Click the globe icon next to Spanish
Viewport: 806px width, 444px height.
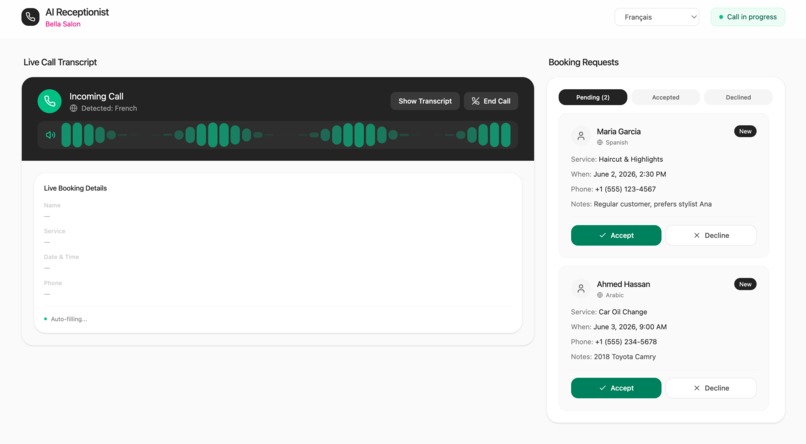(600, 142)
